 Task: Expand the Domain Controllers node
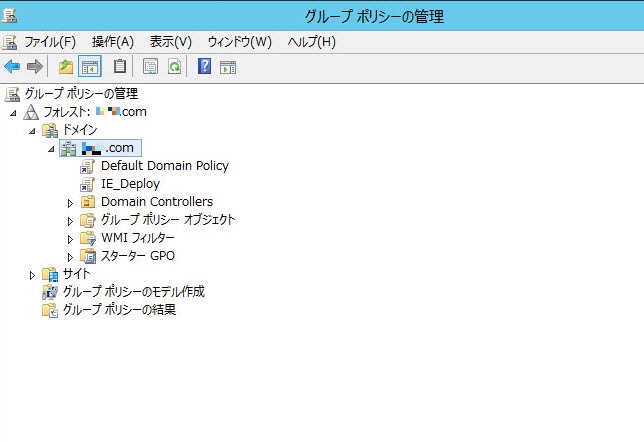[70, 202]
